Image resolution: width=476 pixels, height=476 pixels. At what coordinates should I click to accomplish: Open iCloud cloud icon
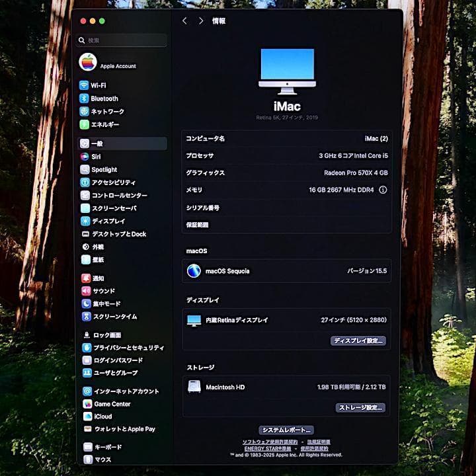pos(88,416)
